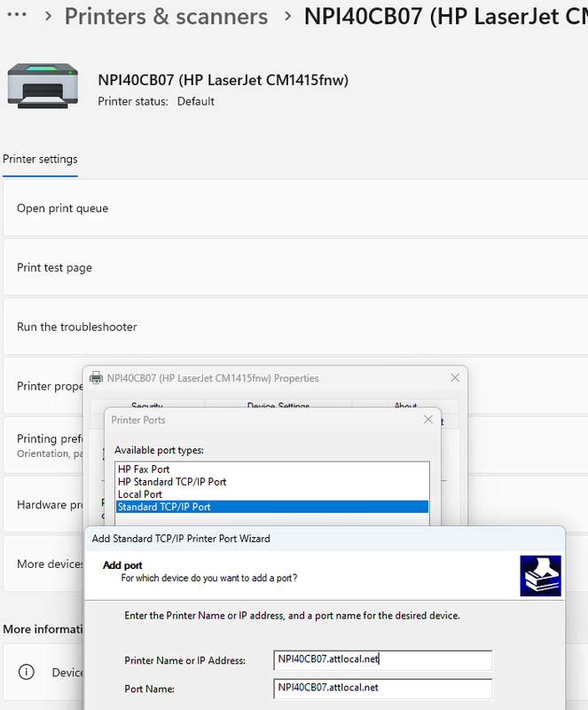588x710 pixels.
Task: Open the Device Settings tab
Action: pyautogui.click(x=278, y=406)
